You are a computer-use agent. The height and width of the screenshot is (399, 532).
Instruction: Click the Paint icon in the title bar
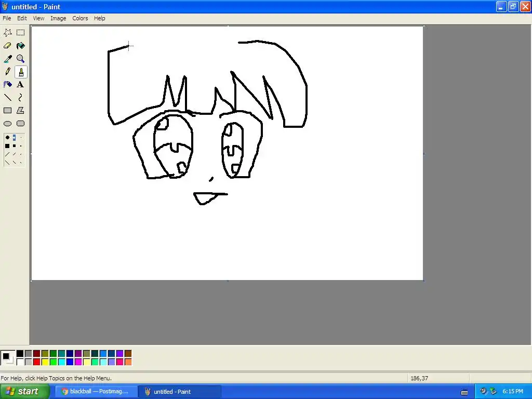(5, 6)
